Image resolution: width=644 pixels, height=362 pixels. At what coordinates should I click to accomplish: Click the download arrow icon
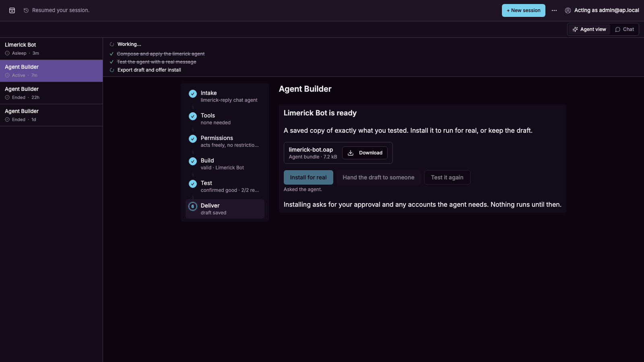[351, 153]
